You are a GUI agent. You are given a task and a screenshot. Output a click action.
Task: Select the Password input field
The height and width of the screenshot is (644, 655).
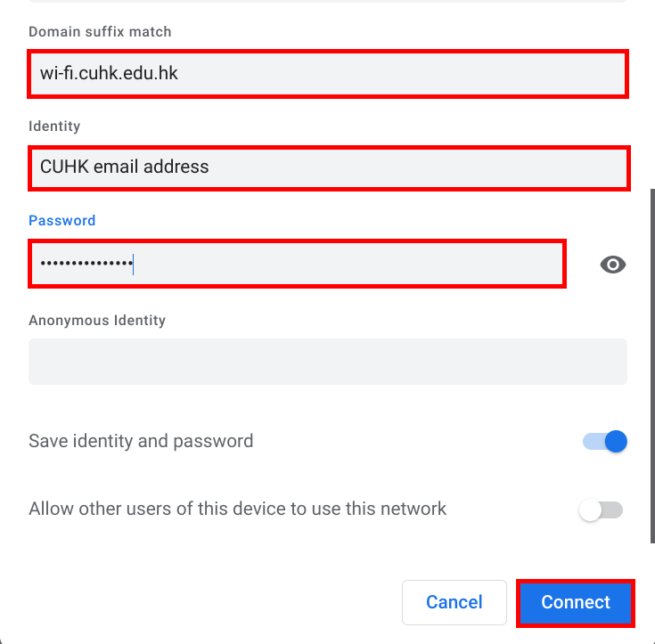point(297,264)
